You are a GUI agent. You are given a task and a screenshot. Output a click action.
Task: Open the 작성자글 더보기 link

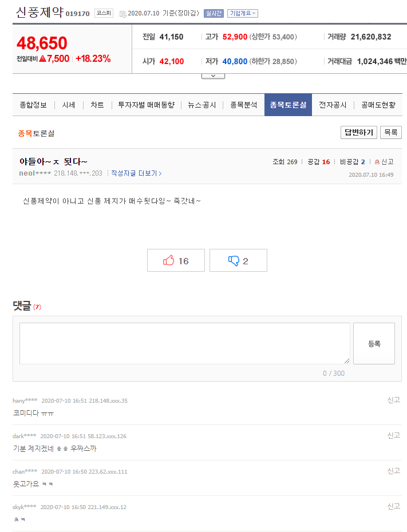coord(136,173)
